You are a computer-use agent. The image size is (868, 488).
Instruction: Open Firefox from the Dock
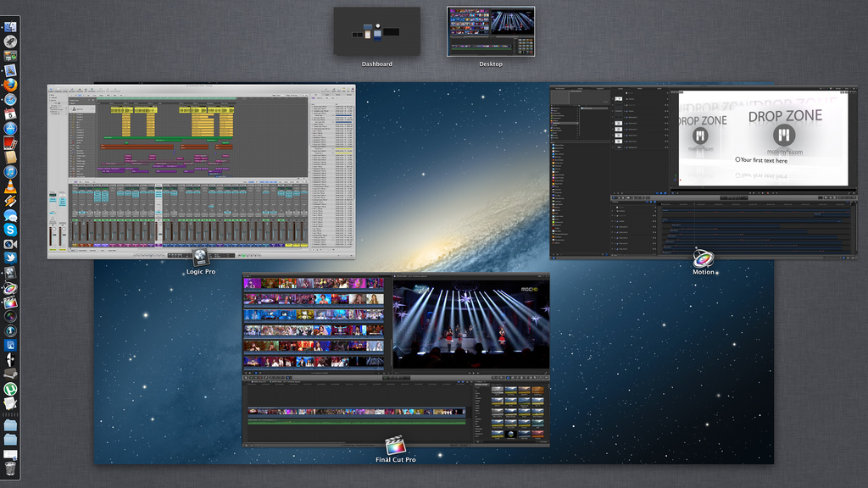[10, 85]
